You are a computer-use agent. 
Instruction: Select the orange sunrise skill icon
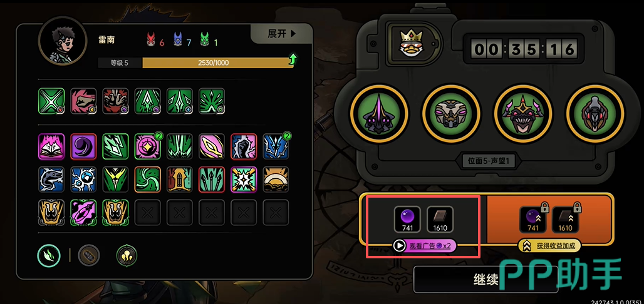pos(276,180)
